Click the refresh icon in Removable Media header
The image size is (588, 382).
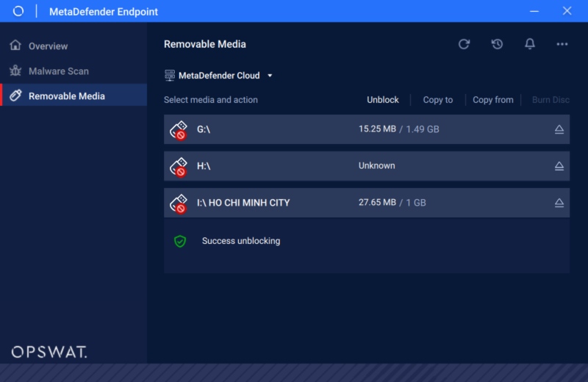click(464, 44)
